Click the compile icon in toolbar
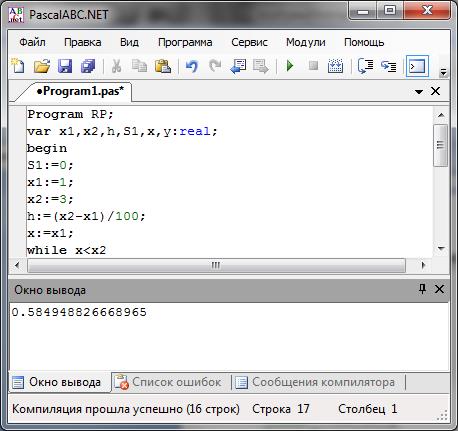The width and height of the screenshot is (458, 431). tap(335, 66)
